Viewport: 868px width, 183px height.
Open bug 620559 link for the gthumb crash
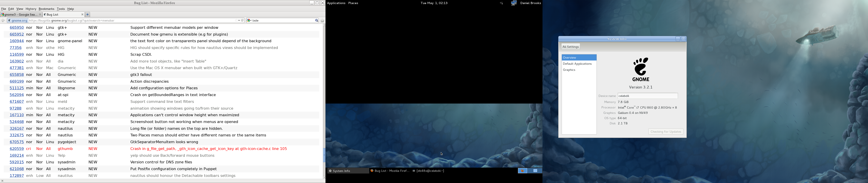pyautogui.click(x=17, y=149)
